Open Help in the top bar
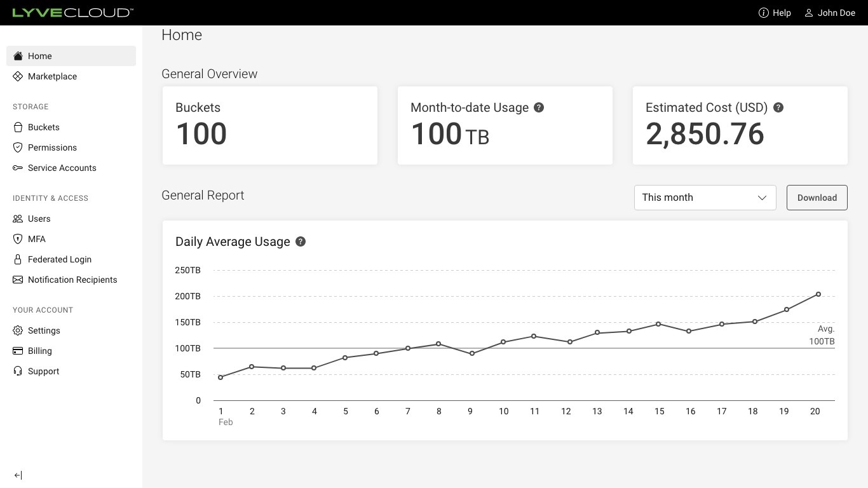Image resolution: width=868 pixels, height=488 pixels. click(775, 13)
